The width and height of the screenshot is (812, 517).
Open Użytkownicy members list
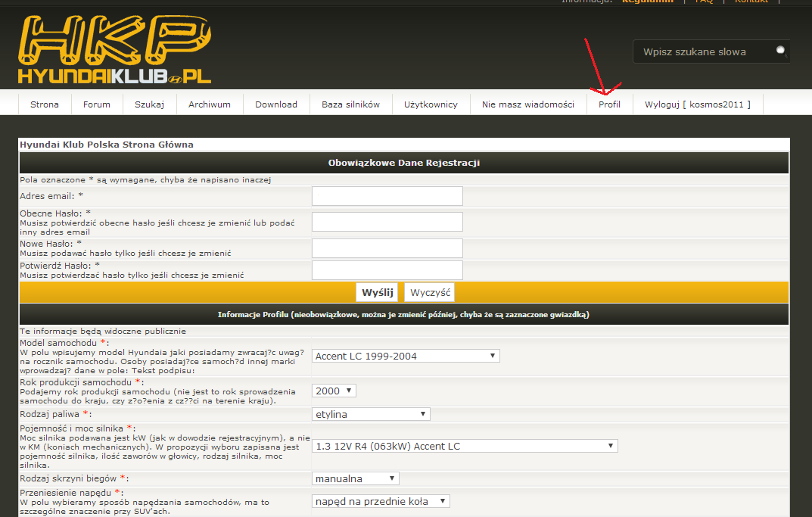click(x=431, y=104)
